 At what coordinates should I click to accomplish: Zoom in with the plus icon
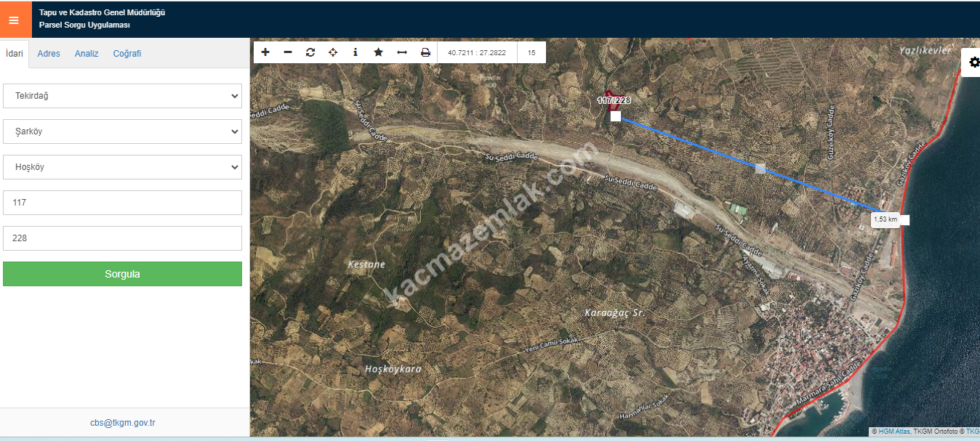coord(265,52)
